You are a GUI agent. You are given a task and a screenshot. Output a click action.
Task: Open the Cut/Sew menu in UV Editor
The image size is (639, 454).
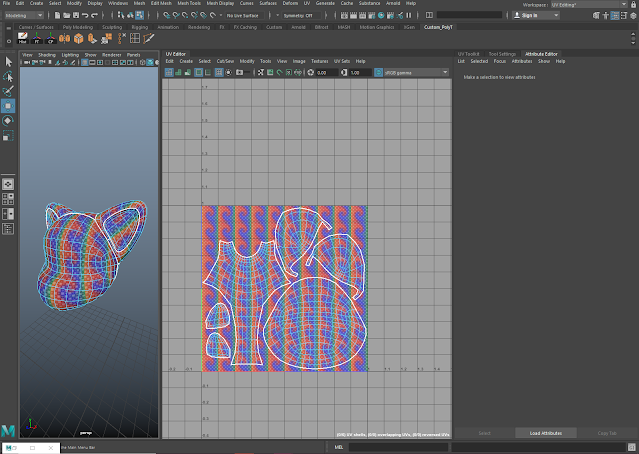click(224, 61)
